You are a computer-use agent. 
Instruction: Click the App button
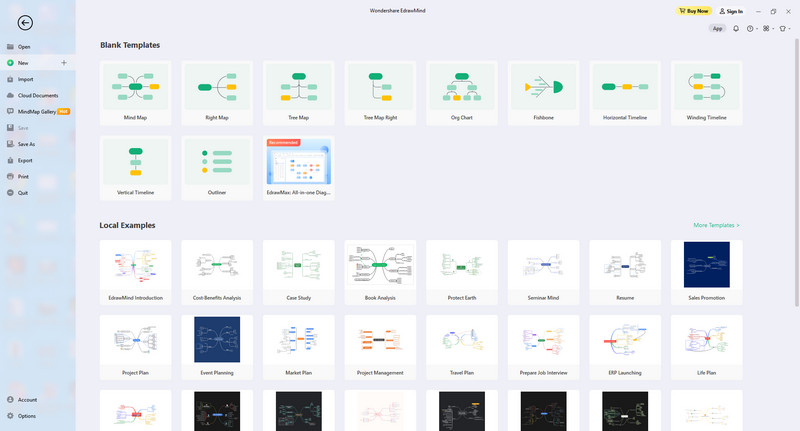[717, 29]
